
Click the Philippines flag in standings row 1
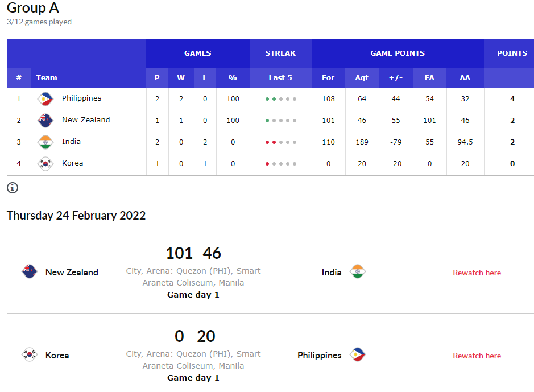[x=45, y=99]
